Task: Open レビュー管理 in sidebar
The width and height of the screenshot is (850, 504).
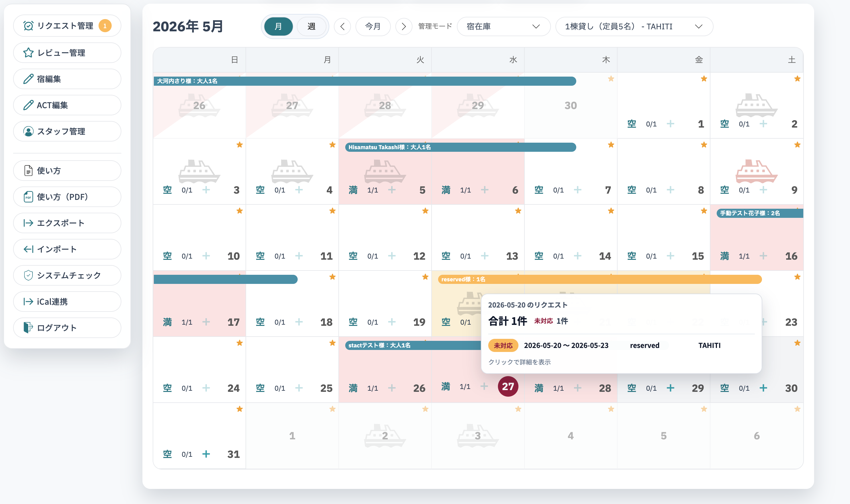Action: point(67,53)
